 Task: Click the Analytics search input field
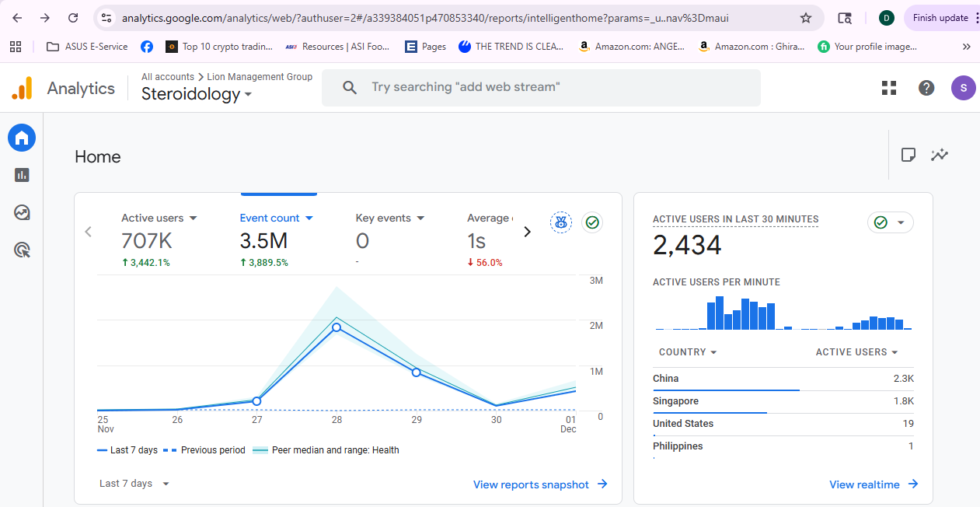(x=541, y=87)
